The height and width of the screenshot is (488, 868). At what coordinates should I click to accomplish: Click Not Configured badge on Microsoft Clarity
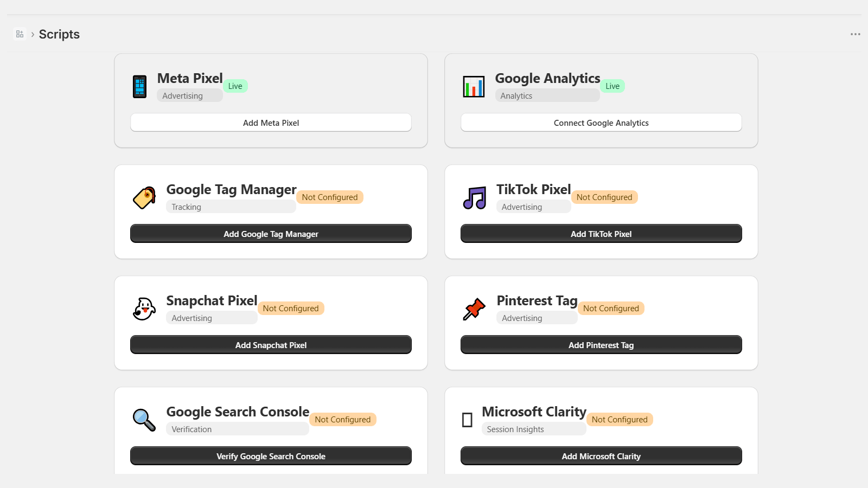(620, 419)
